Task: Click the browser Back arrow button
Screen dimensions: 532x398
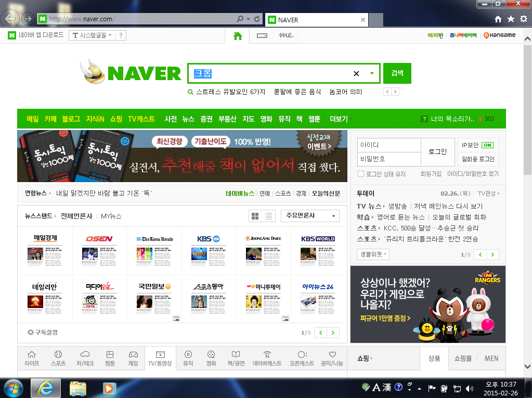Action: click(x=10, y=18)
